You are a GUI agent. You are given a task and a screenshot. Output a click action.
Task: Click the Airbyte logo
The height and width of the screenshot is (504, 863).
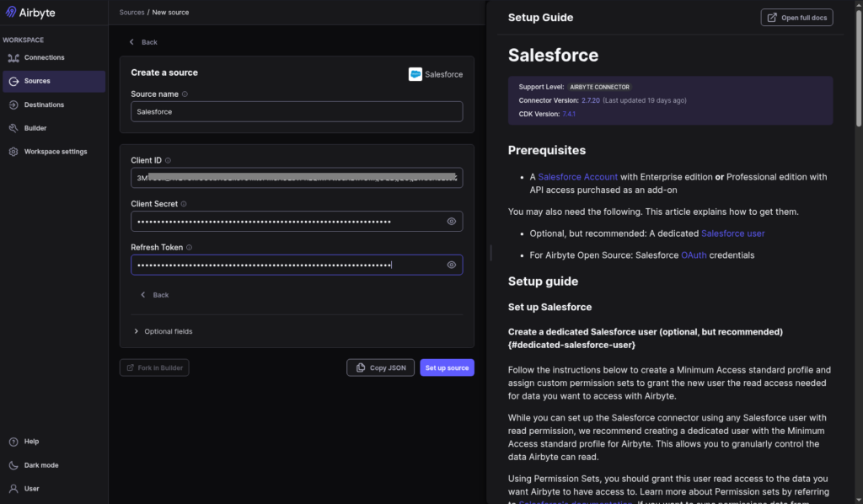pyautogui.click(x=29, y=12)
